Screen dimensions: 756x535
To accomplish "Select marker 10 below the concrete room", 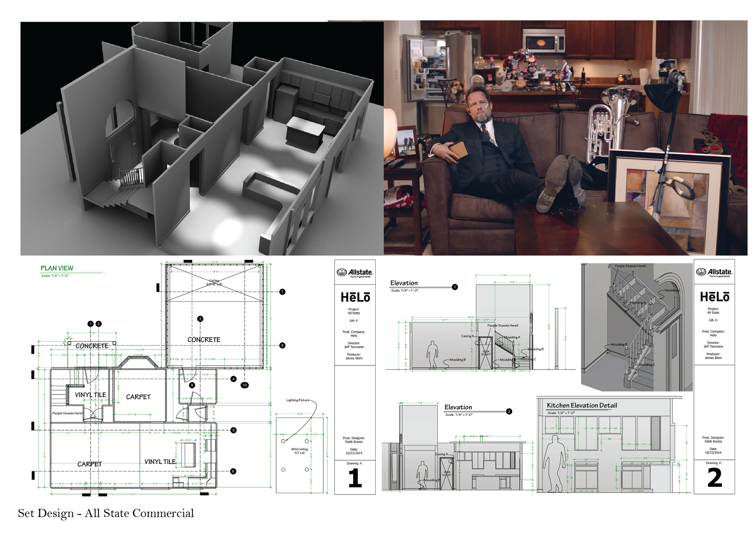I will [245, 385].
